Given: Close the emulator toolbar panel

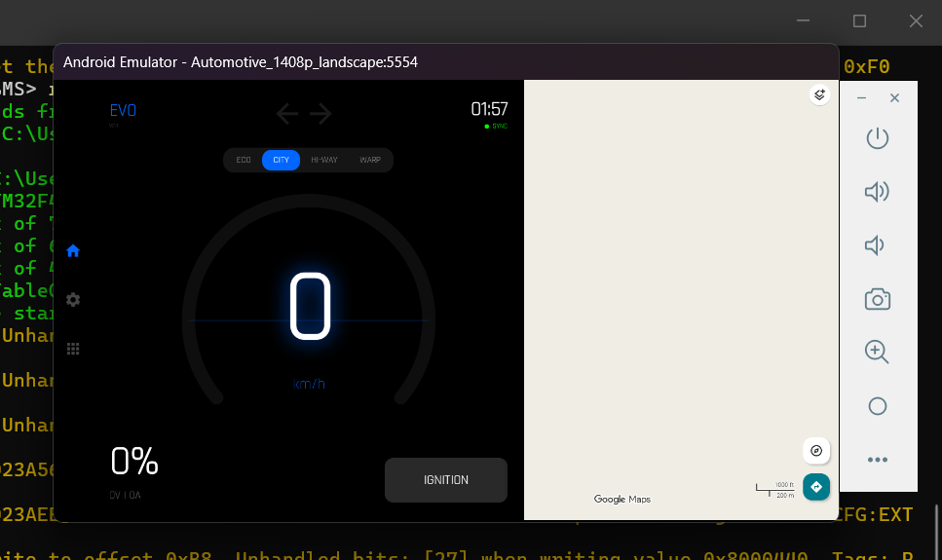Looking at the screenshot, I should click(894, 98).
